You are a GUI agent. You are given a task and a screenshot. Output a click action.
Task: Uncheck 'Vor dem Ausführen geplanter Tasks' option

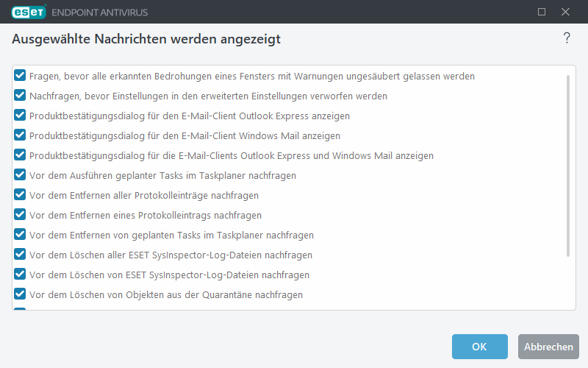[21, 175]
